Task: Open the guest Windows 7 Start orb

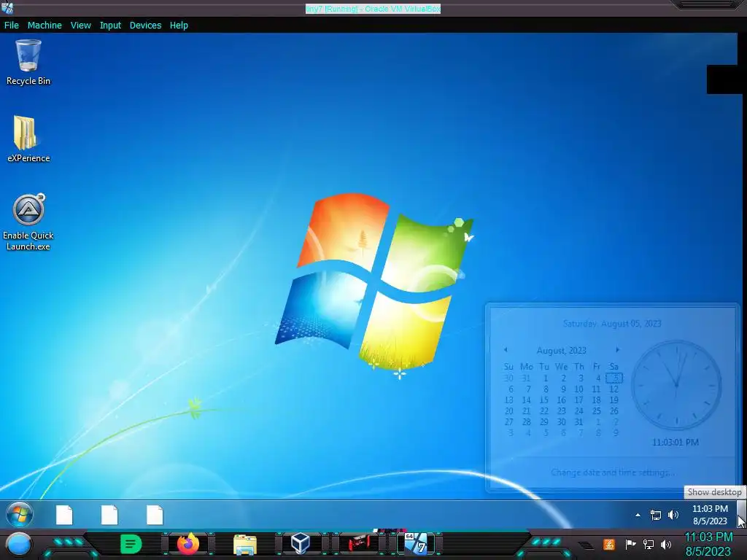Action: (20, 515)
